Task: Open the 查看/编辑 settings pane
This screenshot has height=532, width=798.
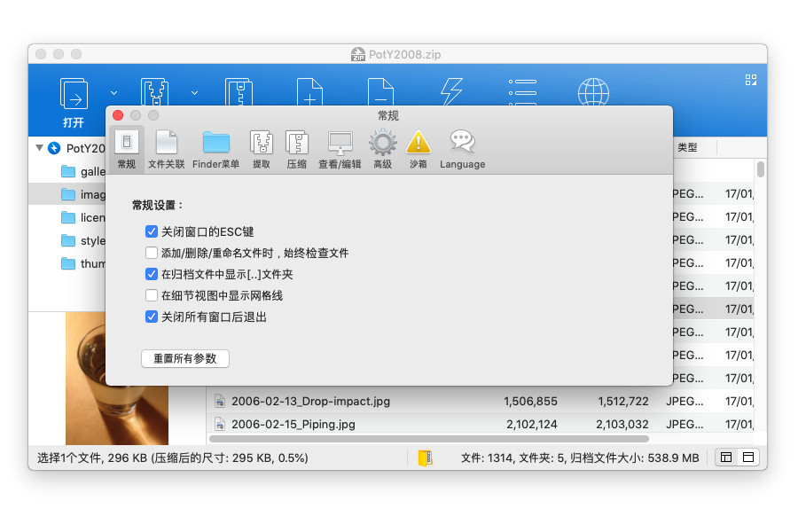Action: coord(340,149)
